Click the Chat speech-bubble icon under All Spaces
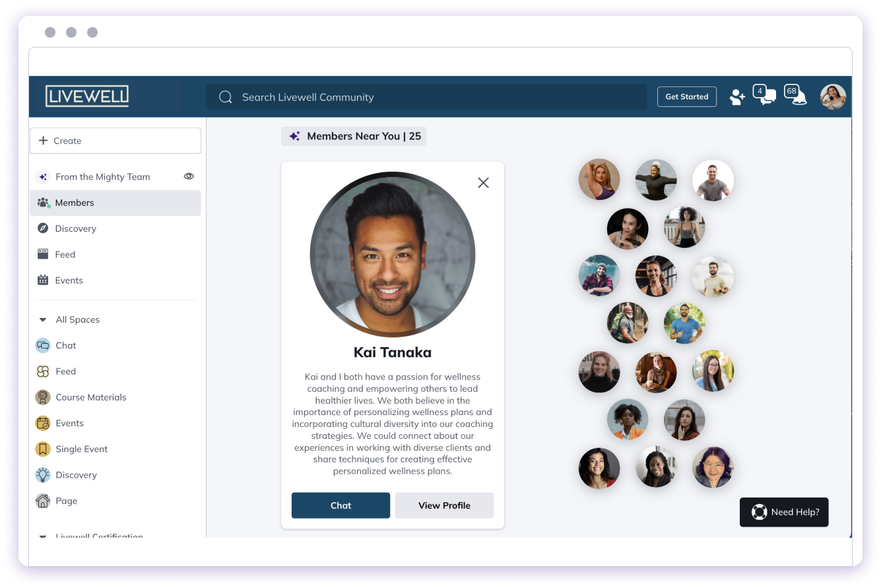This screenshot has height=588, width=881. click(x=43, y=345)
